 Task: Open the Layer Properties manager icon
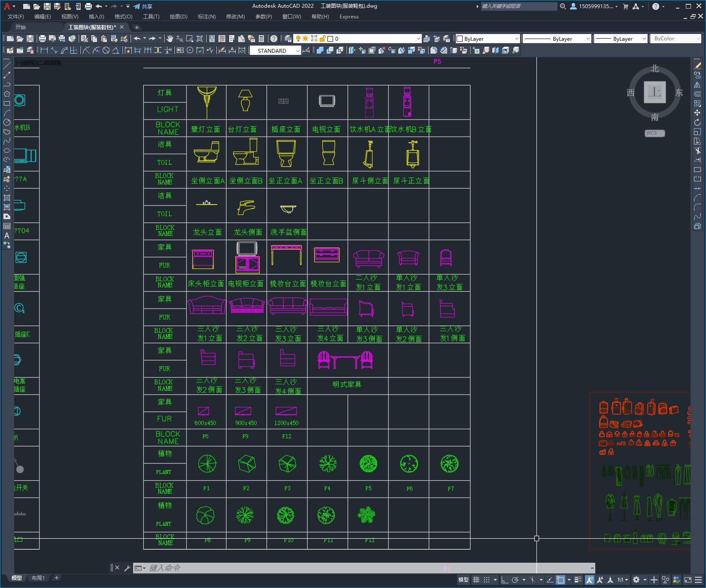(288, 39)
